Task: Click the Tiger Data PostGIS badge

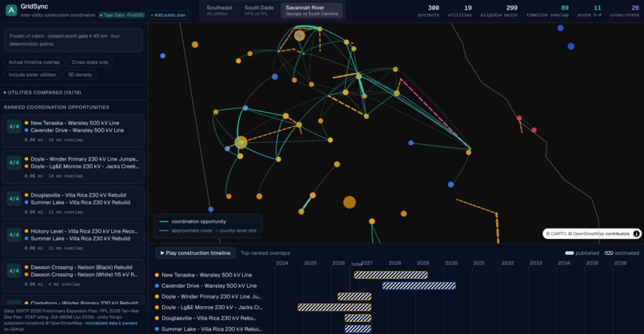Action: pos(121,15)
